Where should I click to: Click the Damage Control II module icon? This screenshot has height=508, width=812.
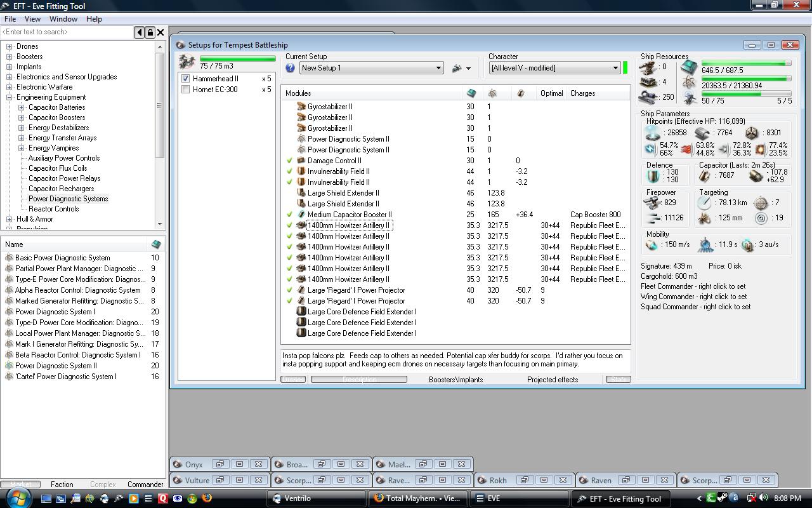(301, 161)
